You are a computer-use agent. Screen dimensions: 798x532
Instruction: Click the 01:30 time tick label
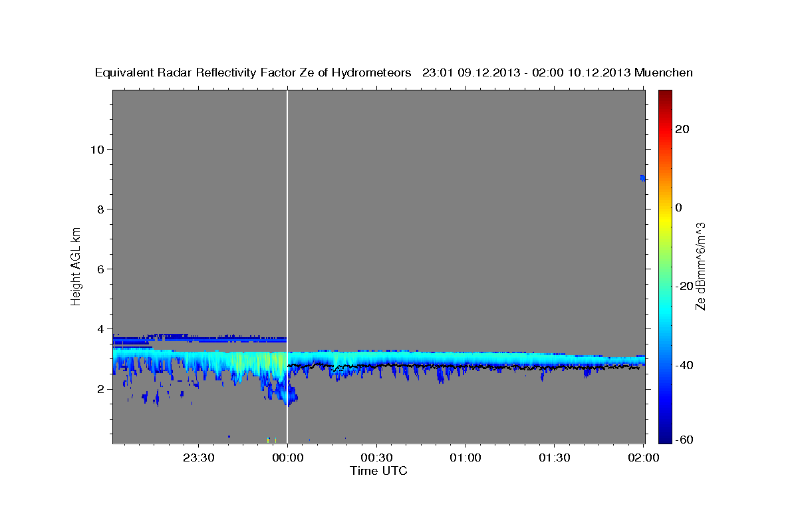tap(555, 458)
